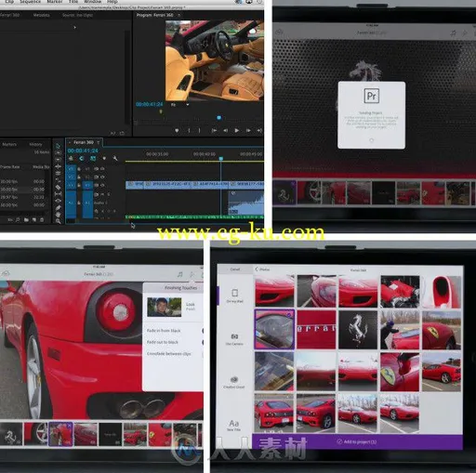Screen dimensions: 476x473
Task: Open the Ferrari 360 timeline panel menu
Action: point(99,142)
